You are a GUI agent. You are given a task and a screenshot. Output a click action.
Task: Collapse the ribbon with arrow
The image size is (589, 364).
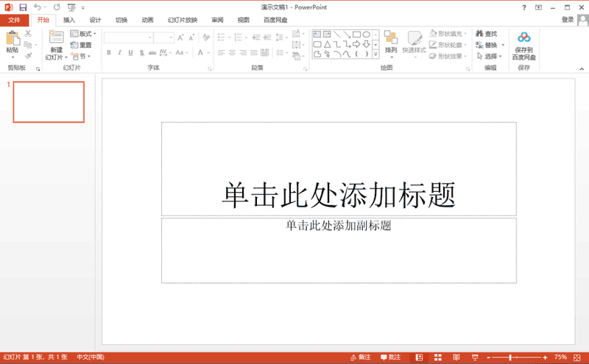[x=582, y=68]
